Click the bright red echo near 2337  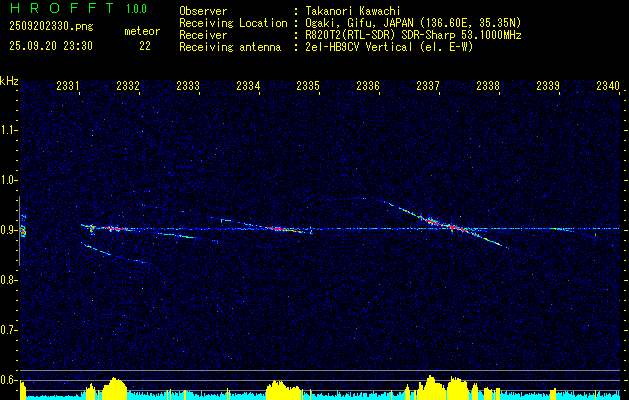(453, 227)
